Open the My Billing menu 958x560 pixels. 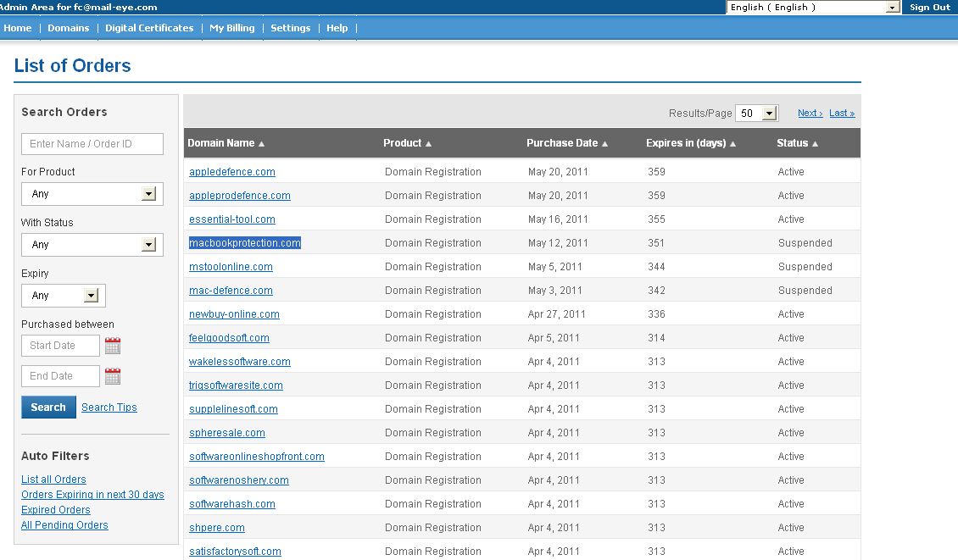pos(232,28)
